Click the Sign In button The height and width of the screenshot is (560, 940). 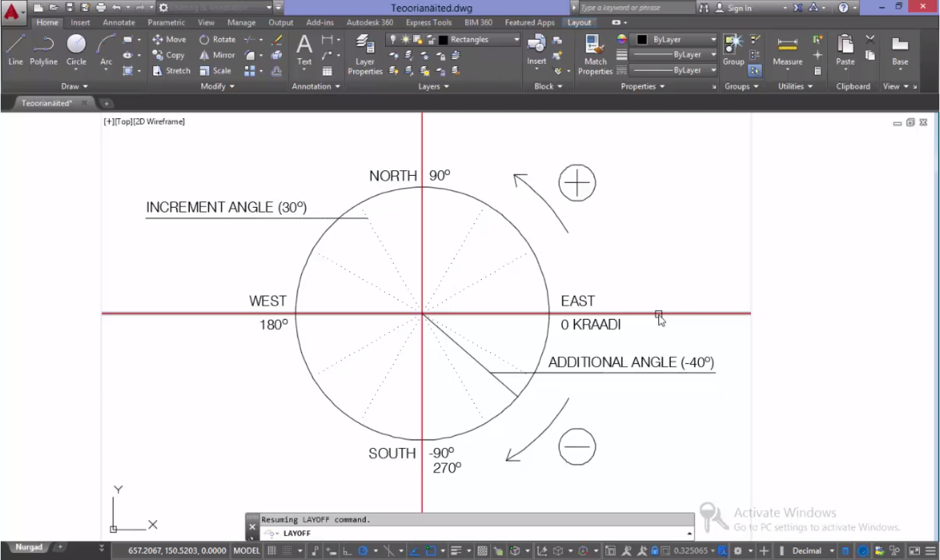[739, 8]
